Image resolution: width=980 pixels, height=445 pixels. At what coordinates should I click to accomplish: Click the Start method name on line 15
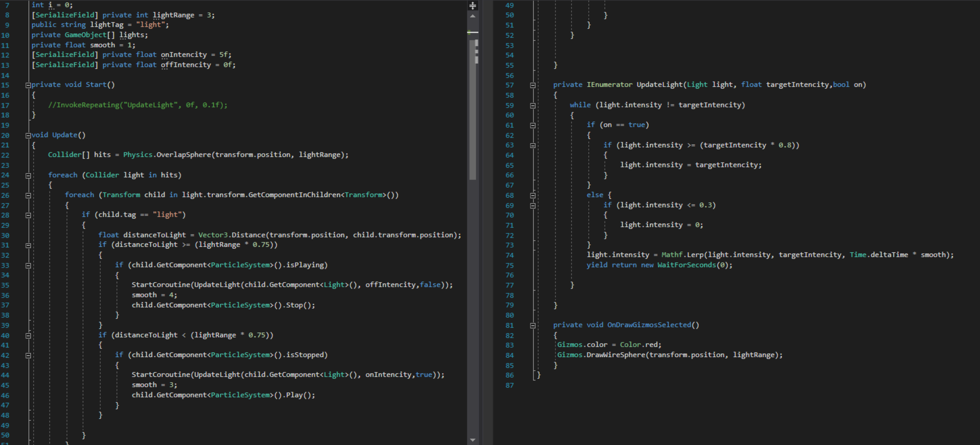[96, 84]
